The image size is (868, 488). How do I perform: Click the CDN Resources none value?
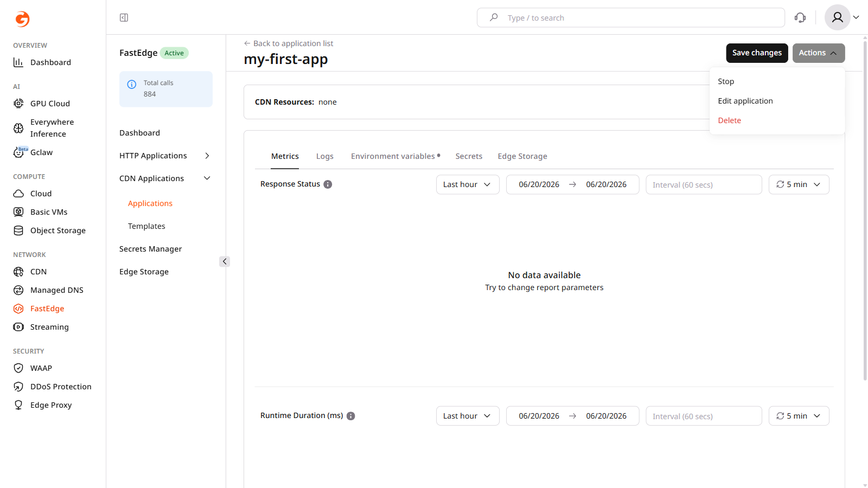(x=328, y=102)
